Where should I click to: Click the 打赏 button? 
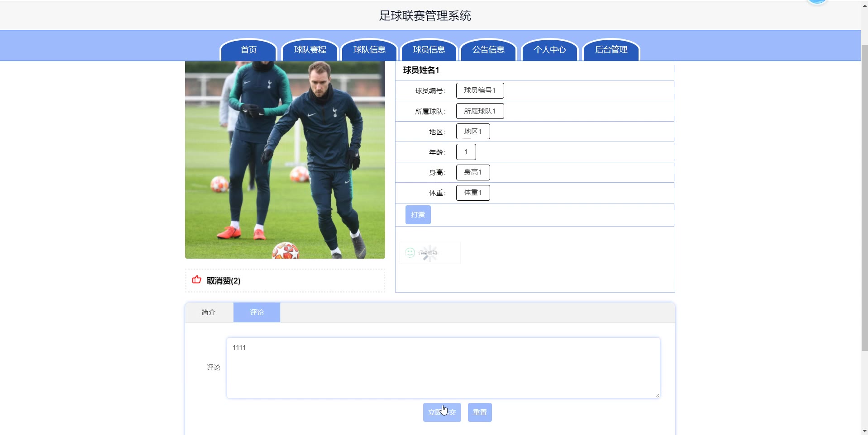tap(418, 215)
